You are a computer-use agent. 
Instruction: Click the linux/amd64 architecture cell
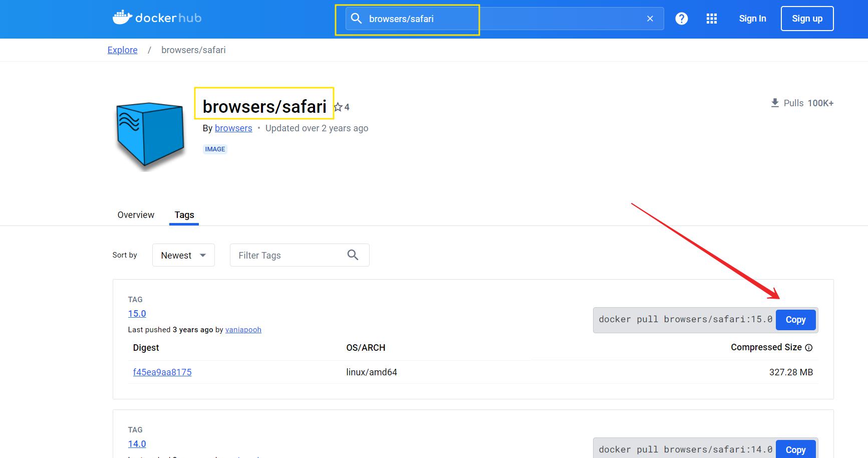pos(372,372)
